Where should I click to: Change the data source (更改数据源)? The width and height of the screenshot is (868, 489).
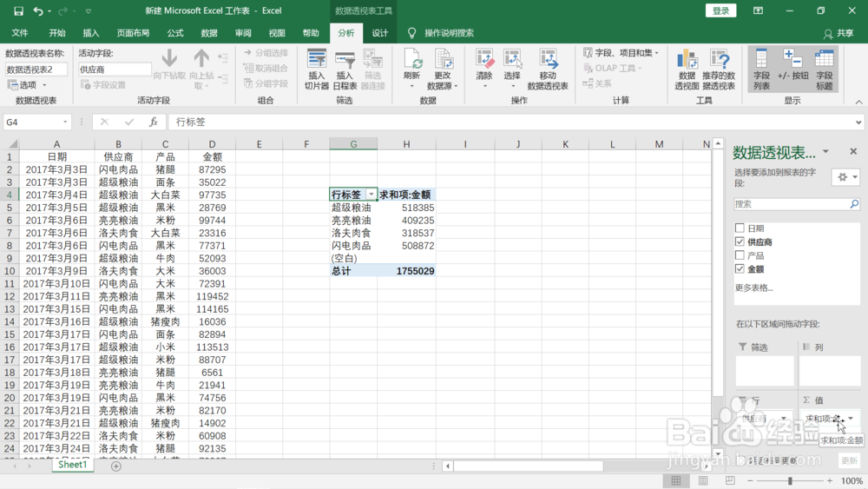(443, 69)
